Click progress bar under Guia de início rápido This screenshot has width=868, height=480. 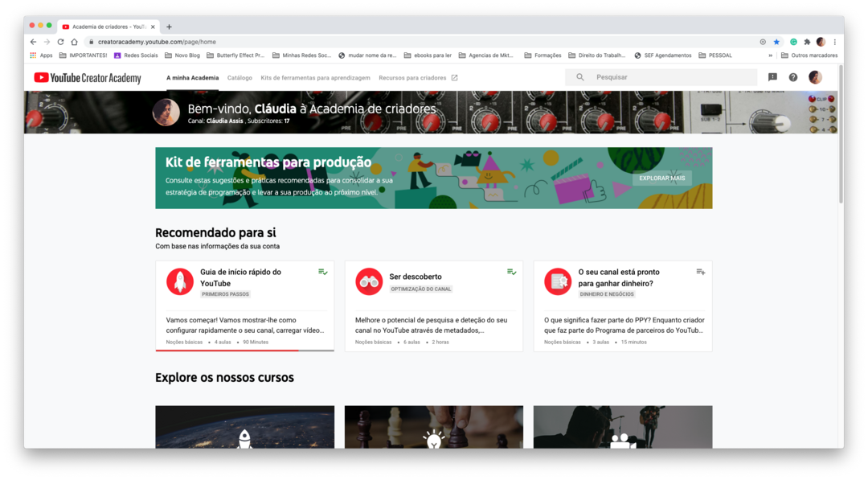point(244,351)
